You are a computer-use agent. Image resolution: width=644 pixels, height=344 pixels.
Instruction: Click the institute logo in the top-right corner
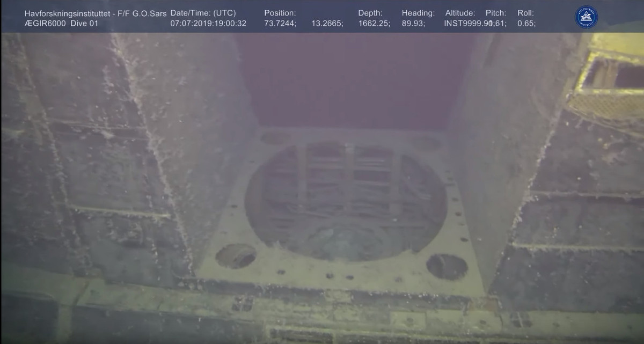[x=586, y=17]
